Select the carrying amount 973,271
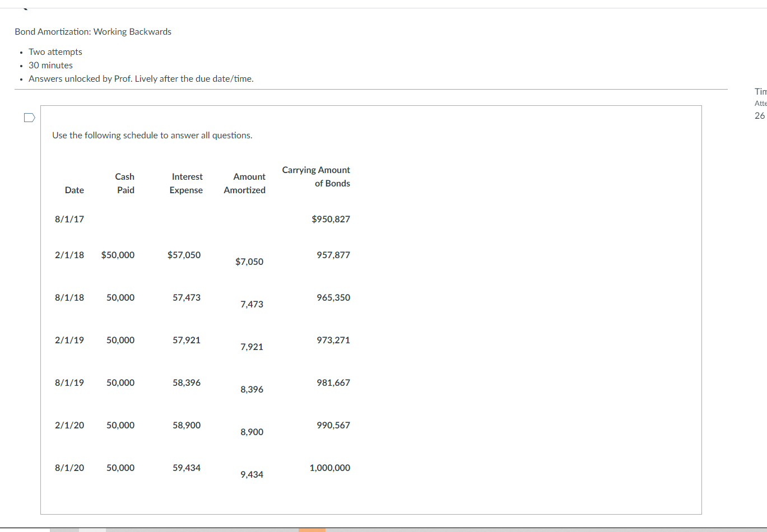 (x=333, y=340)
